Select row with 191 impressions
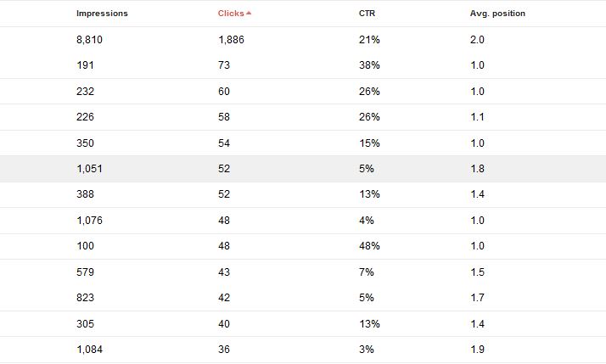Image resolution: width=606 pixels, height=364 pixels. 303,65
